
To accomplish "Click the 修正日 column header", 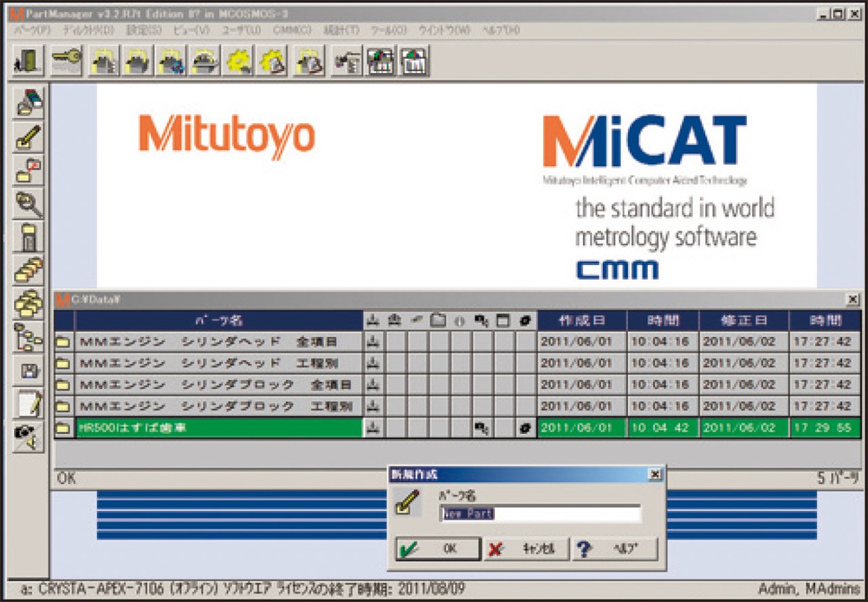I will coord(743,321).
